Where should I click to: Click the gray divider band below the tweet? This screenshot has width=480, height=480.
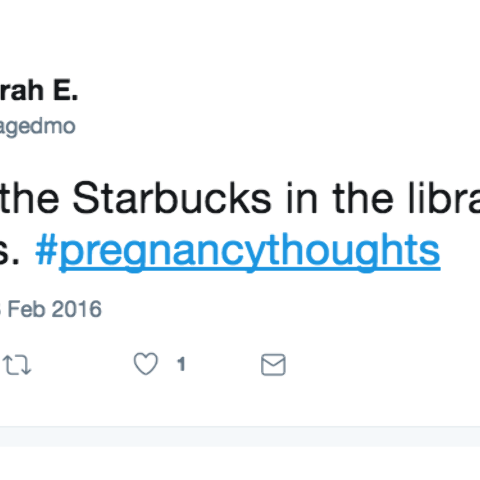[240, 436]
